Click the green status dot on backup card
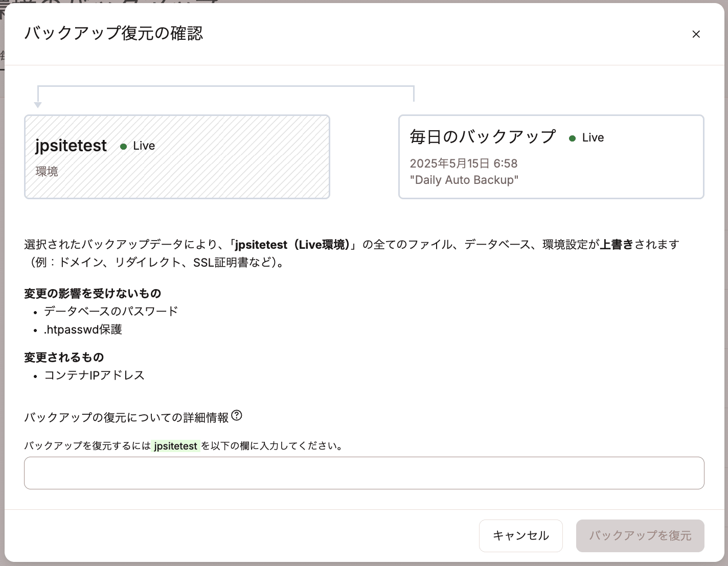The height and width of the screenshot is (566, 728). coord(572,138)
